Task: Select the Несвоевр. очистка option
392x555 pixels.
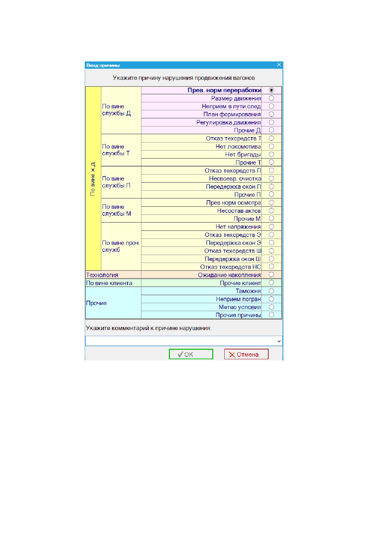Action: pos(271,178)
